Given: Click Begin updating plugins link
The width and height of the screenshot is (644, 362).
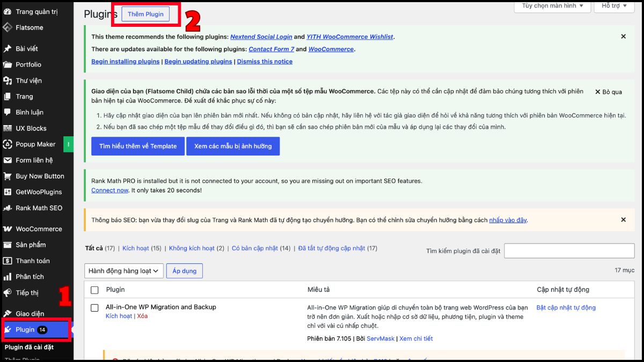Looking at the screenshot, I should (x=198, y=62).
